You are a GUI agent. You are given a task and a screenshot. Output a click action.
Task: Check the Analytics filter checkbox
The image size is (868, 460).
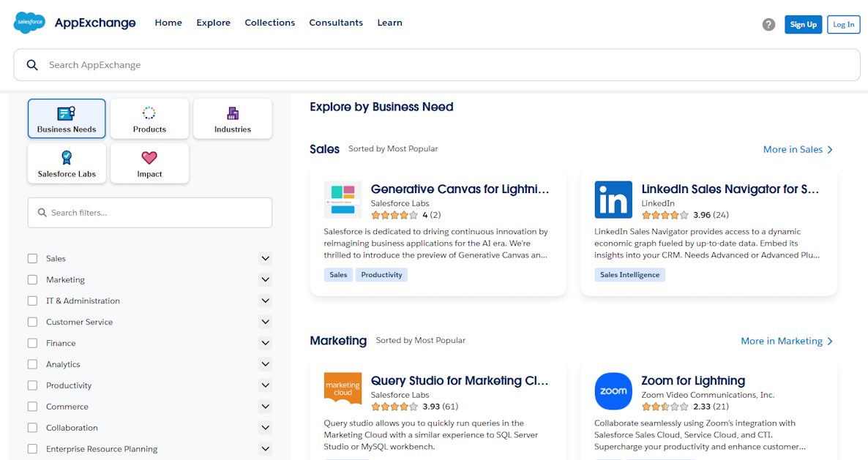[32, 363]
